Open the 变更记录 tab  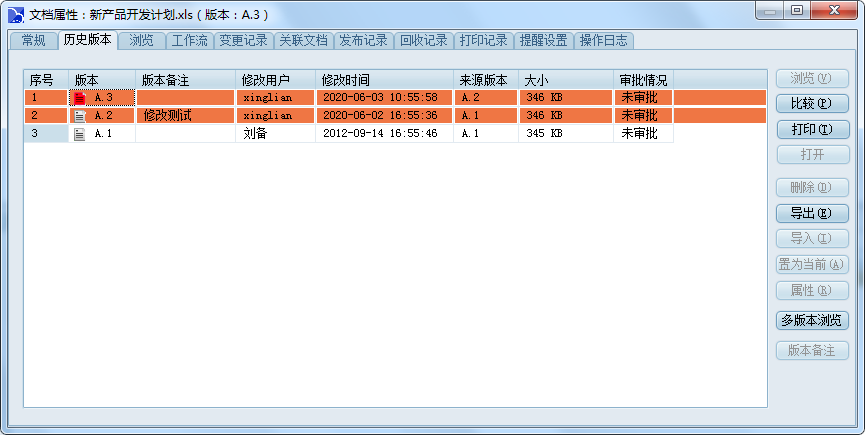(243, 40)
